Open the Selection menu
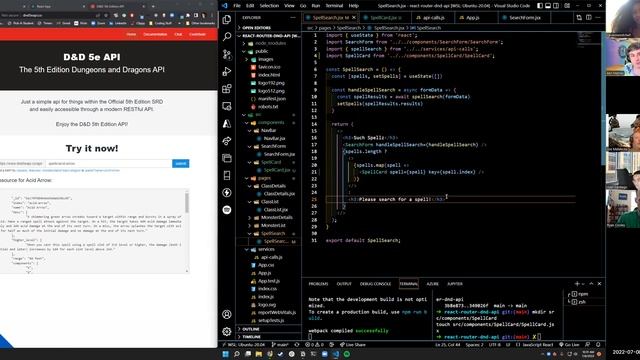 click(269, 6)
